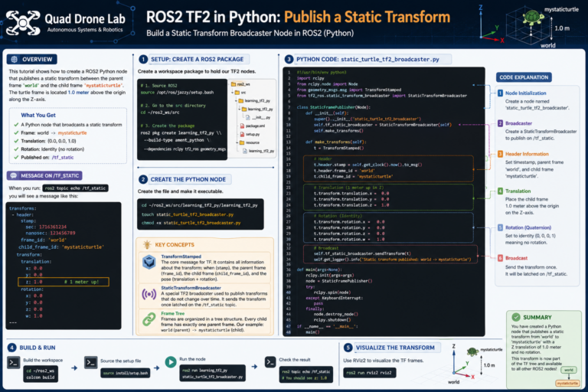Click the chain link icon beside Frame Tree
Viewport: 588px width, 392px height.
149,319
